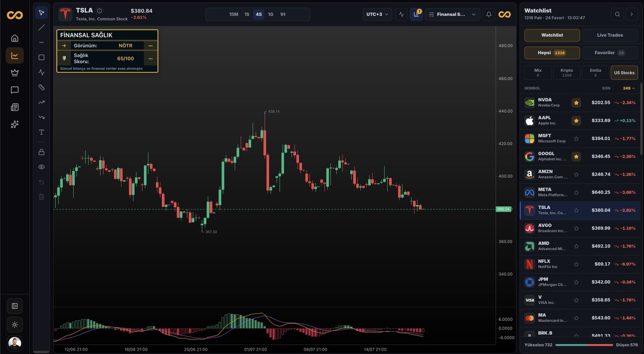Screen dimensions: 644x354
Task: Open the AMD watchlist row
Action: point(580,246)
